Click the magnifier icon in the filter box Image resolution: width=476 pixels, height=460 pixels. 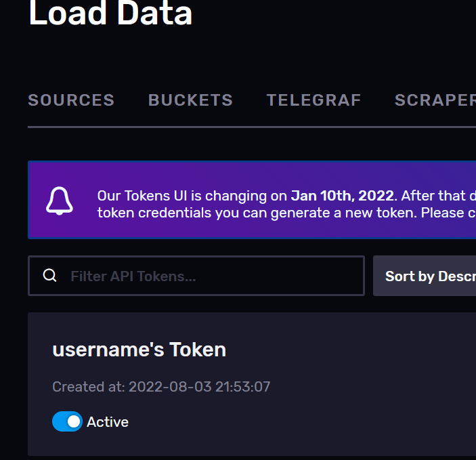pyautogui.click(x=50, y=276)
